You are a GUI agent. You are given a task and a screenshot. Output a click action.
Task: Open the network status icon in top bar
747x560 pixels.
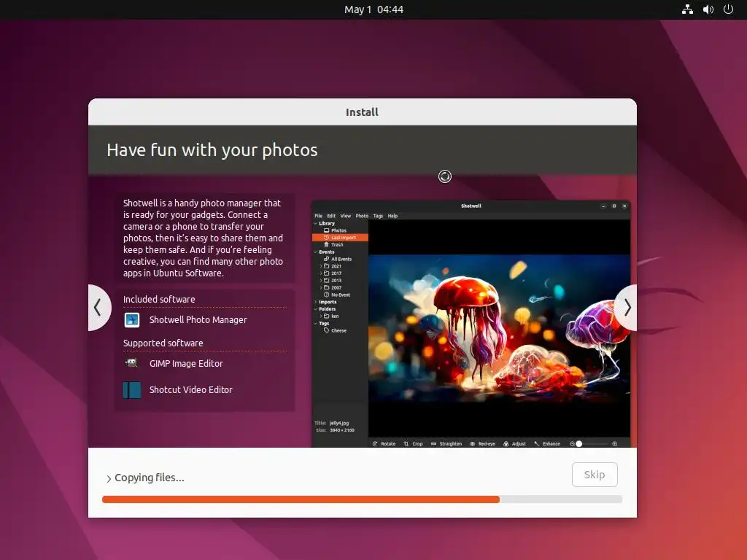687,9
